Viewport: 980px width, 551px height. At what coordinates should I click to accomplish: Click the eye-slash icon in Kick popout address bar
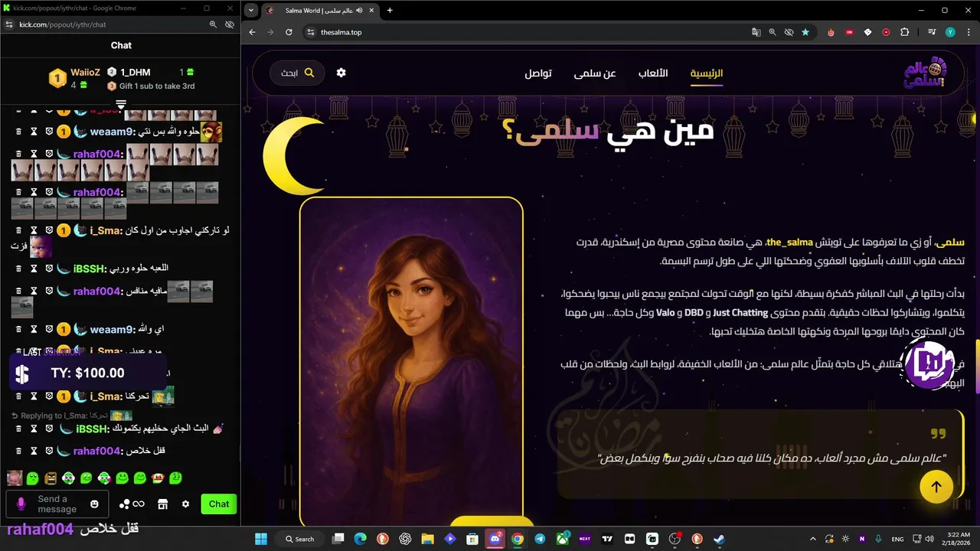(x=229, y=24)
